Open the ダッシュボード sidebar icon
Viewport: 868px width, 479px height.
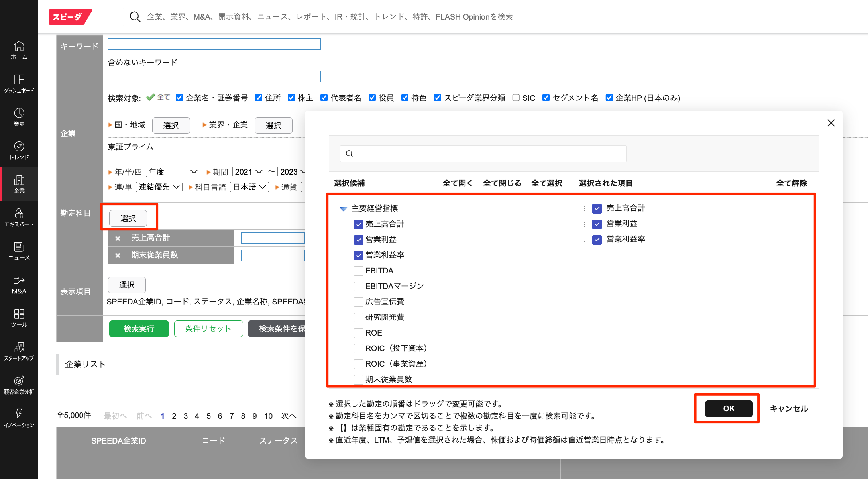pos(19,84)
